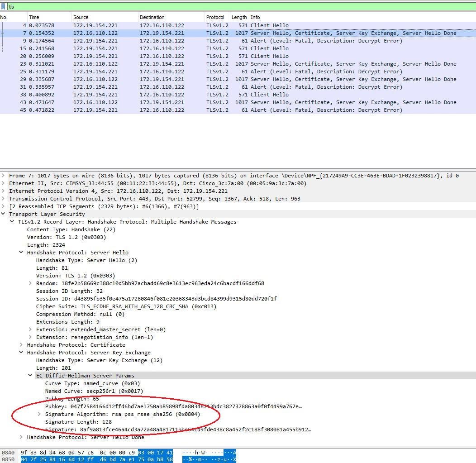
Task: Click the display filter bookmark icon
Action: click(3, 6)
